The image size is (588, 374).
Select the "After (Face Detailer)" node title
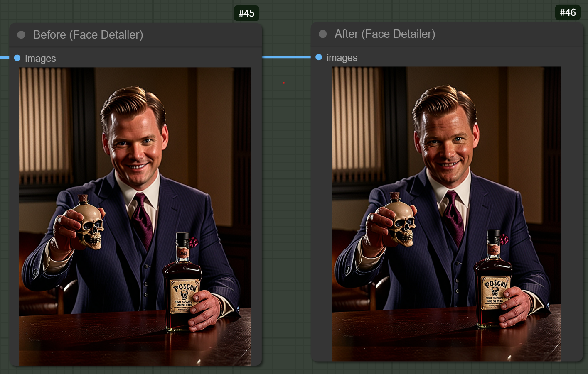385,34
